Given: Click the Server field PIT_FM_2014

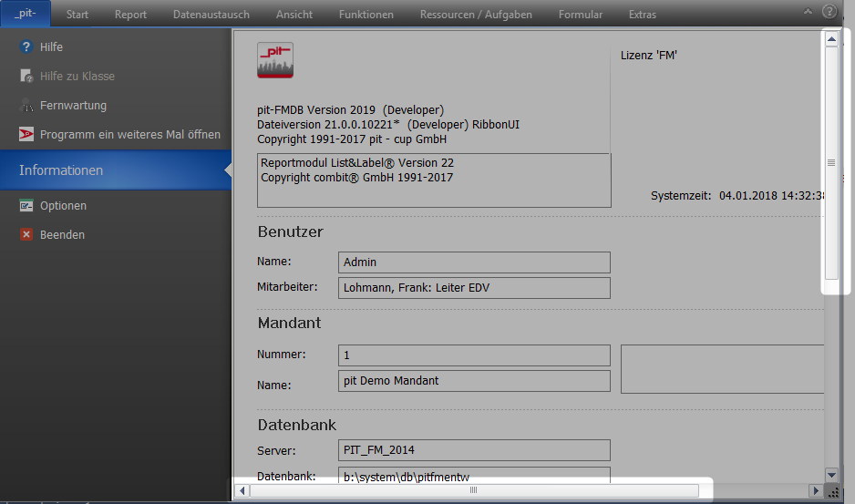Looking at the screenshot, I should coord(474,450).
